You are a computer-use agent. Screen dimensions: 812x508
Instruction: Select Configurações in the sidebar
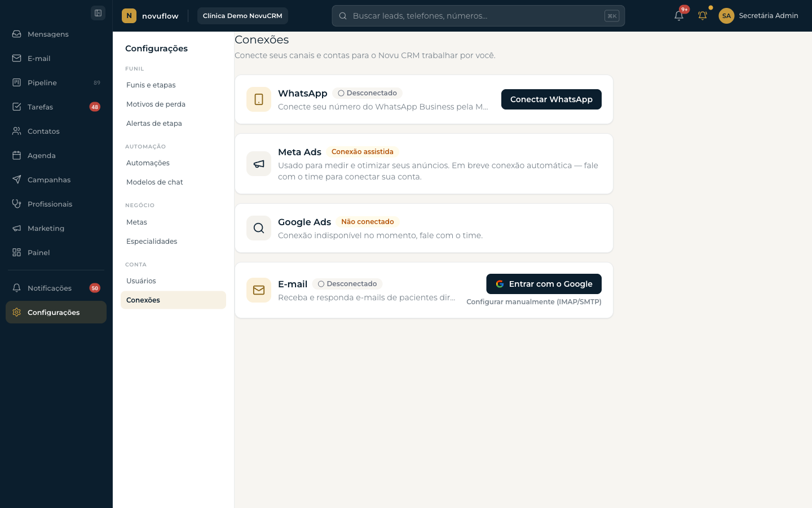[x=56, y=312]
